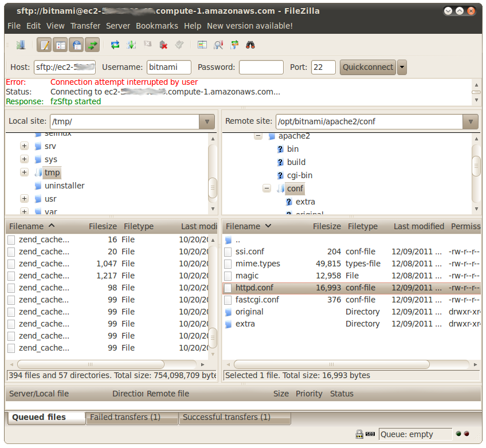Click the Cancel current operation icon
The height and width of the screenshot is (448, 486).
click(x=147, y=45)
